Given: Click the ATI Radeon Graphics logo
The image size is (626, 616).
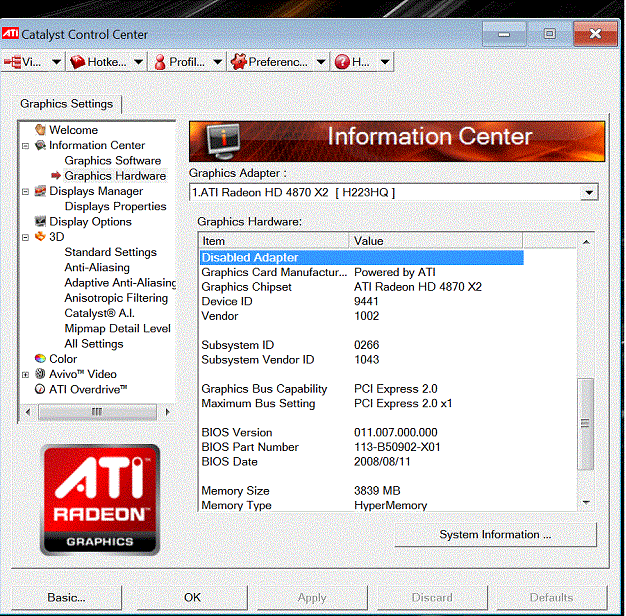Looking at the screenshot, I should [100, 500].
